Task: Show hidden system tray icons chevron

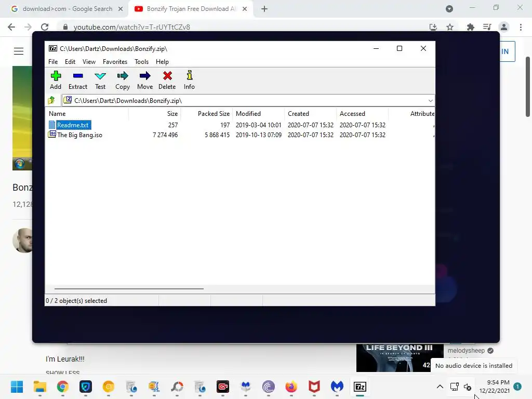Action: tap(440, 387)
